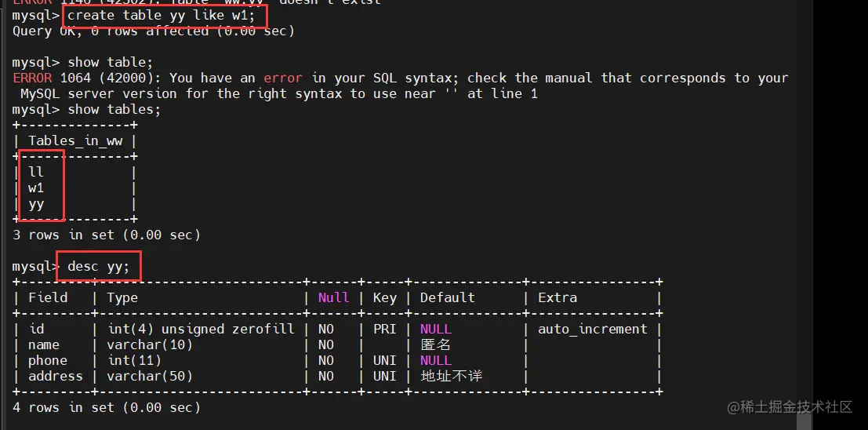The image size is (868, 430).
Task: Click the 'NULL' default in the id row
Action: pyautogui.click(x=436, y=329)
